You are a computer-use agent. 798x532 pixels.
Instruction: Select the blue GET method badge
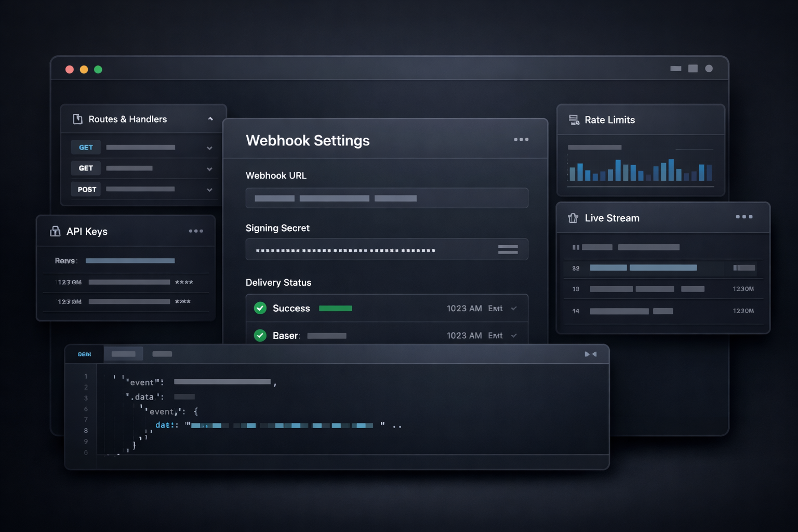point(86,148)
